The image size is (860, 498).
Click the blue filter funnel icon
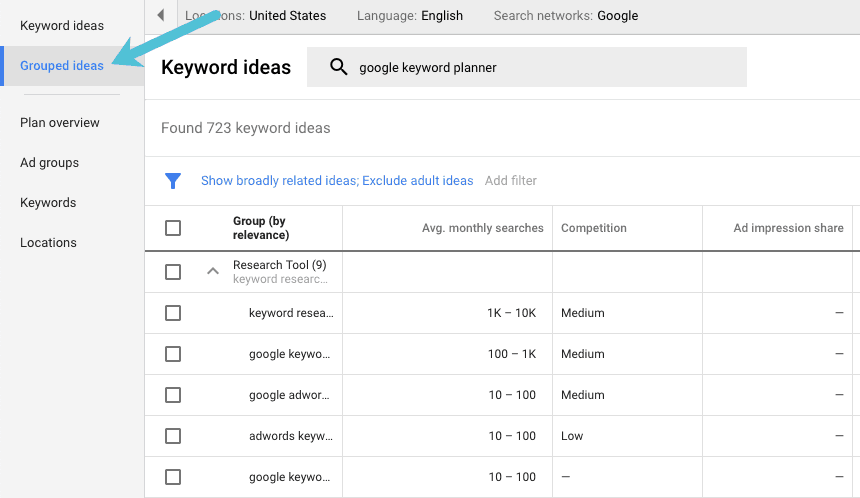tap(173, 181)
